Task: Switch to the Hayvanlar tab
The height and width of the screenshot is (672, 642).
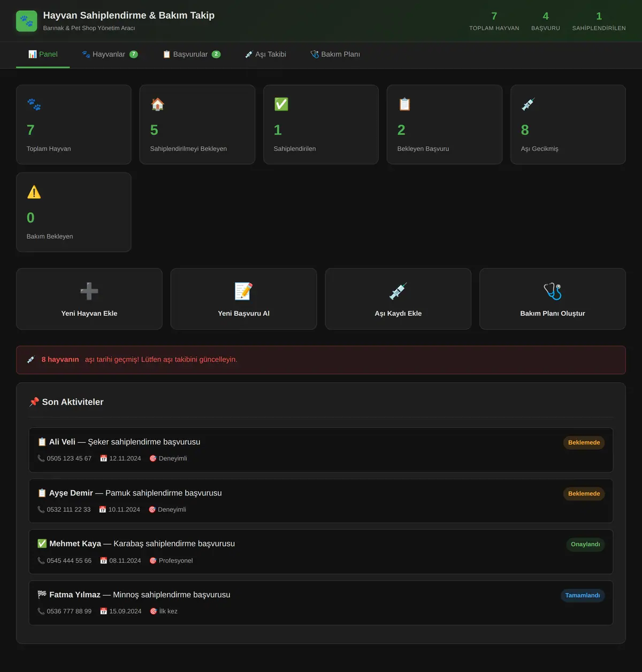Action: pos(110,55)
